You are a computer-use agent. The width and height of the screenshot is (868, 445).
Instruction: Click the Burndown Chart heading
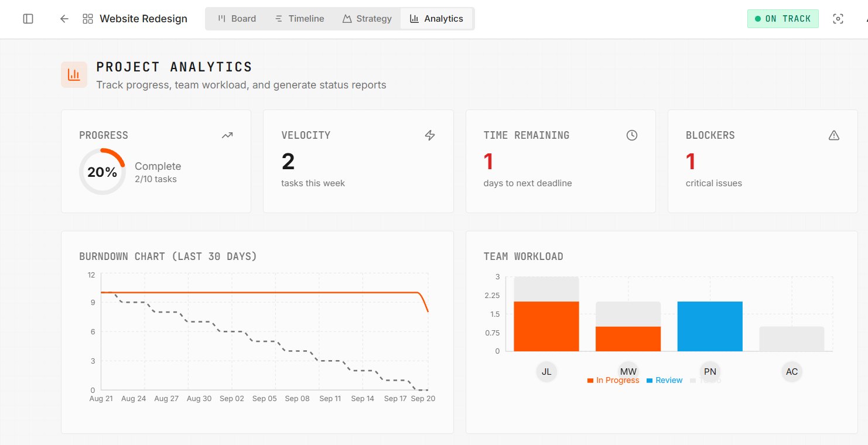pos(168,256)
